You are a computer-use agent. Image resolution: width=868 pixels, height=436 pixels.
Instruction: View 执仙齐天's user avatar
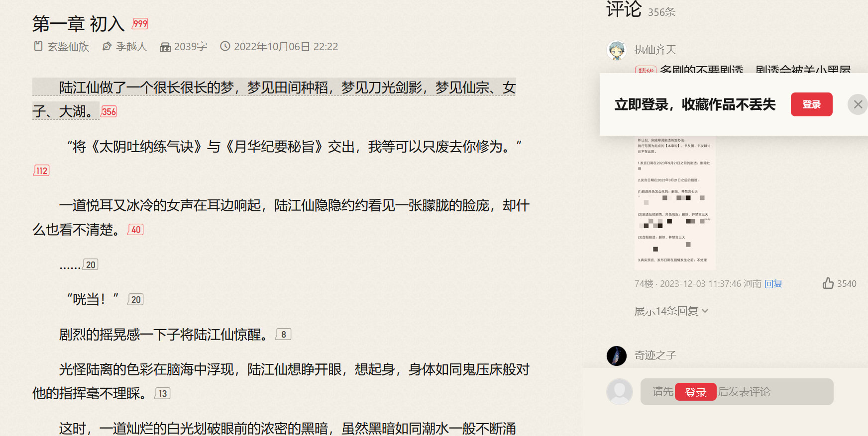pos(617,50)
